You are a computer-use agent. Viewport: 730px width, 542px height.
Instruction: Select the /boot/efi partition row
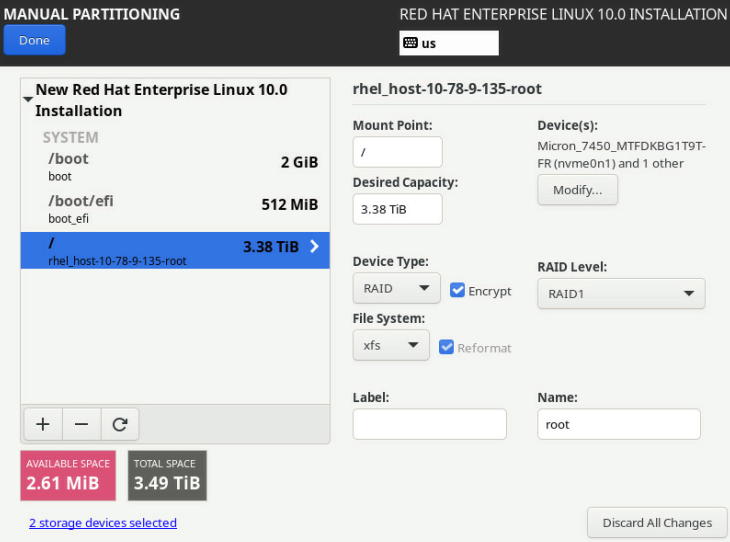tap(175, 209)
